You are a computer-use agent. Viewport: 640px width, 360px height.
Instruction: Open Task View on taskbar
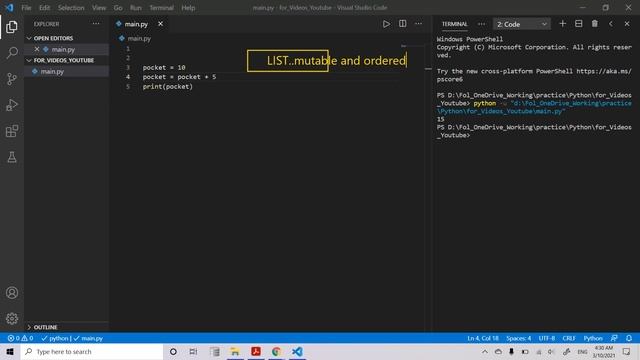pos(193,351)
